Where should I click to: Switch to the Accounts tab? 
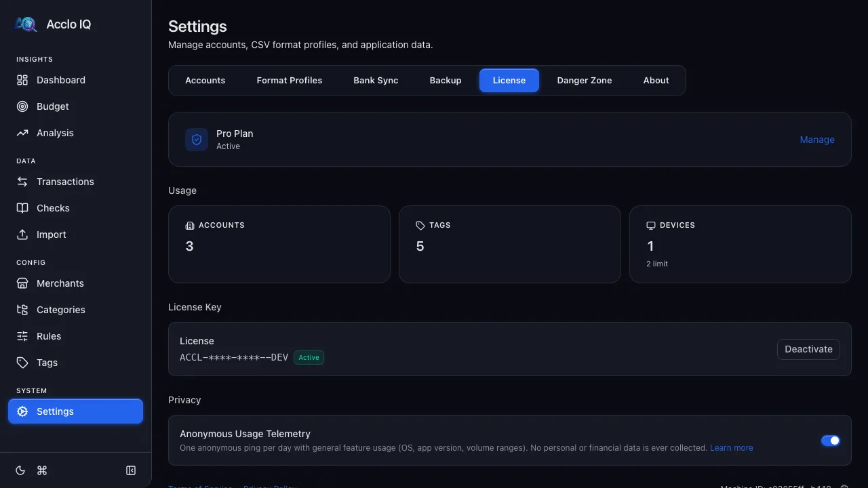(x=205, y=80)
